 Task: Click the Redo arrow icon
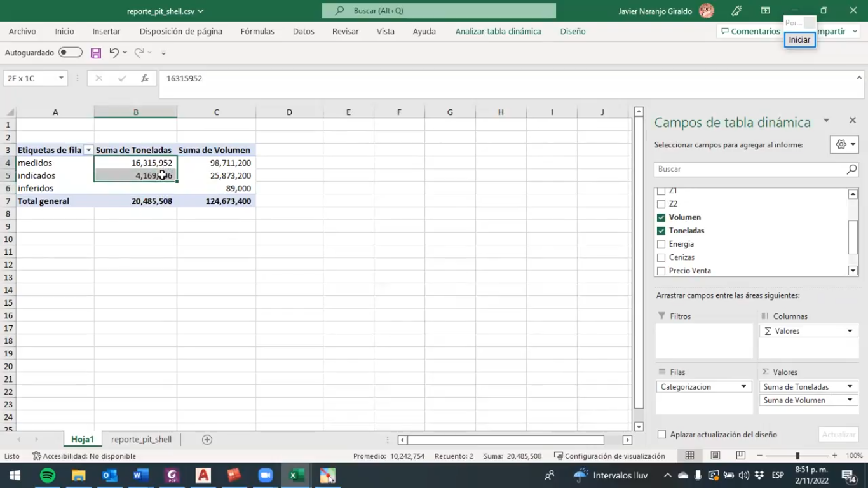(x=139, y=53)
